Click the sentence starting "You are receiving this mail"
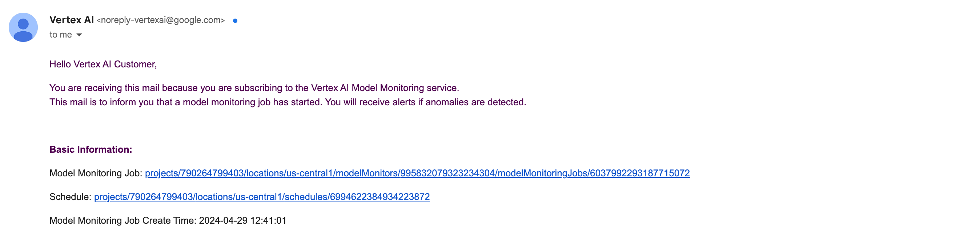The width and height of the screenshot is (980, 231). (254, 88)
